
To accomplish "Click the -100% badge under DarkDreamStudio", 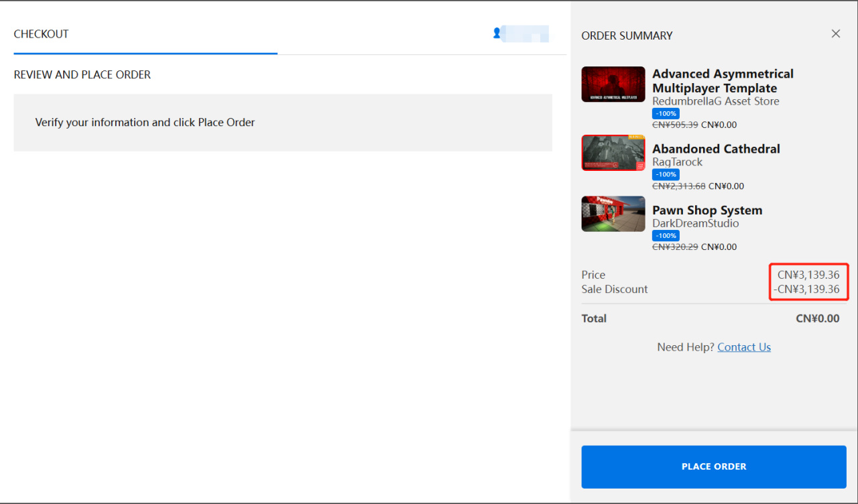I will coord(666,236).
